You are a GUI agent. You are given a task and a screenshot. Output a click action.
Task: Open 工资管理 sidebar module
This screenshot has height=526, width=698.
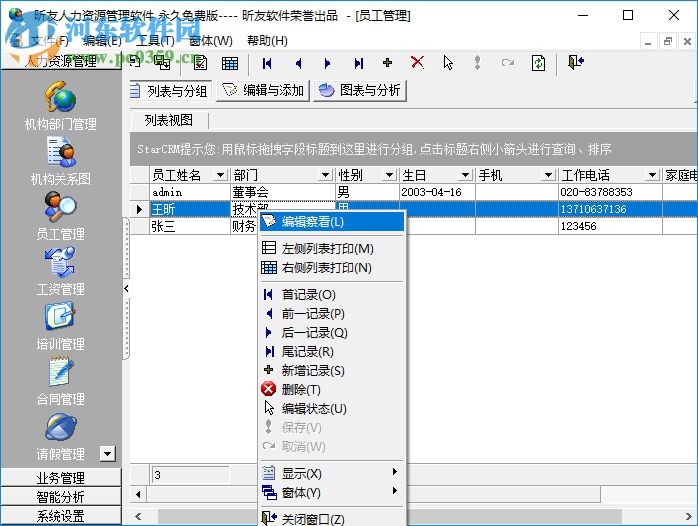pos(61,271)
